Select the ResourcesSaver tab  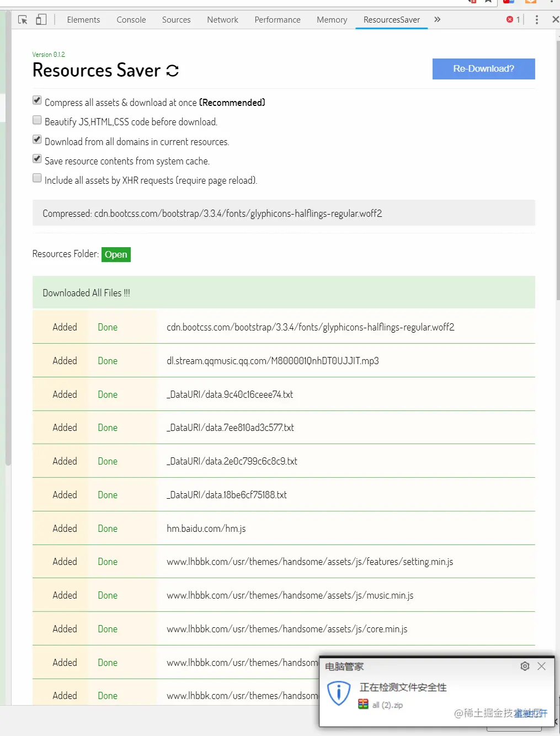392,20
